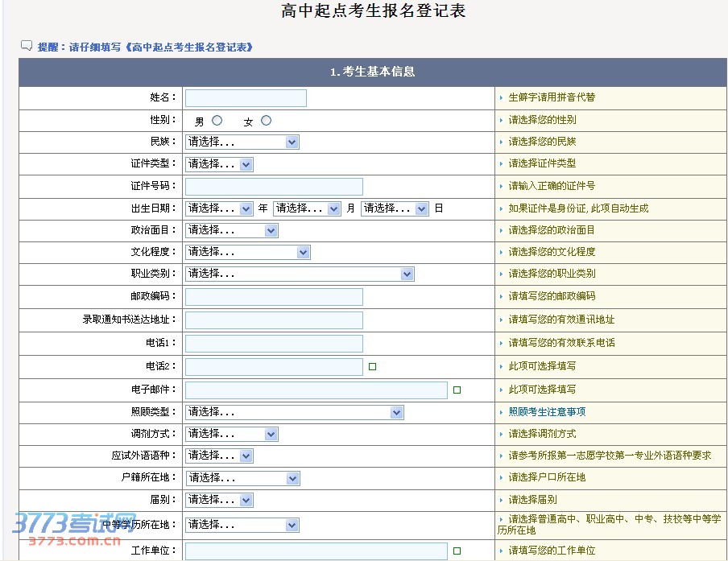This screenshot has height=561, width=728.
Task: Expand the 照顾类型 dropdown
Action: tap(294, 413)
